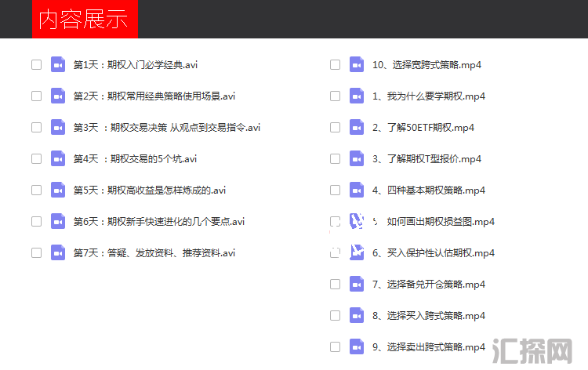
Task: Open the 内容展示 tab header
Action: pos(85,20)
